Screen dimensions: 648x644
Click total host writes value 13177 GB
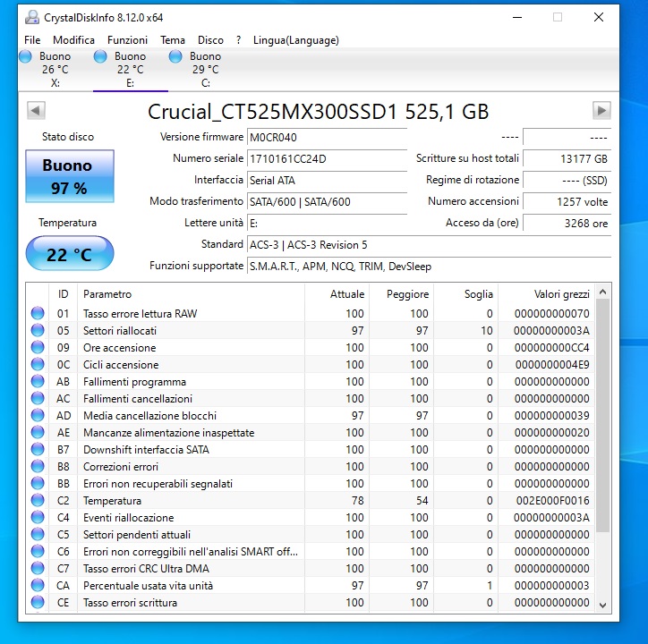567,158
